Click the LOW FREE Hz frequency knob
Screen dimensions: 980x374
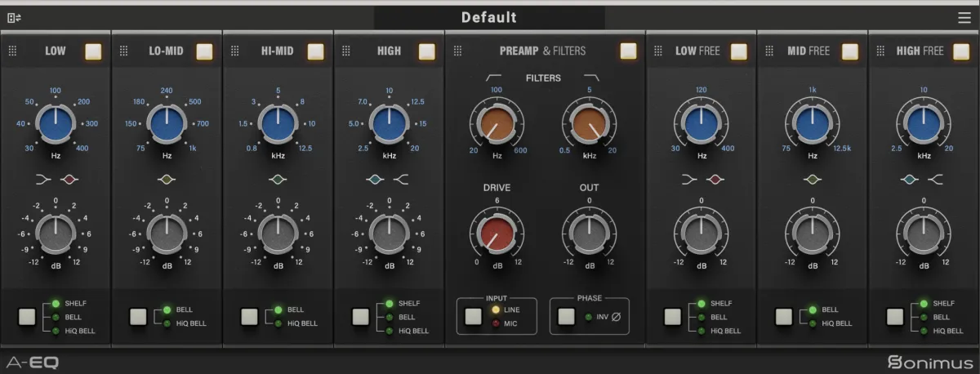(x=702, y=125)
